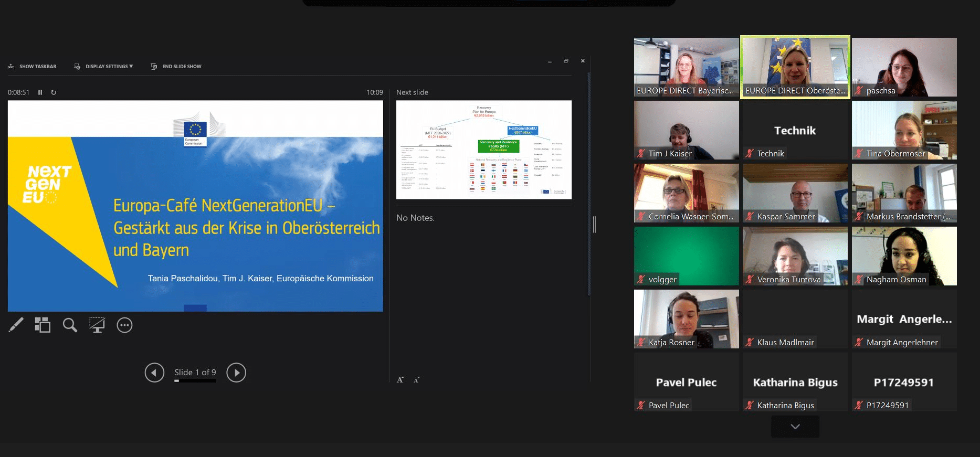This screenshot has width=980, height=457.
Task: Increase the notes text size
Action: pos(400,379)
